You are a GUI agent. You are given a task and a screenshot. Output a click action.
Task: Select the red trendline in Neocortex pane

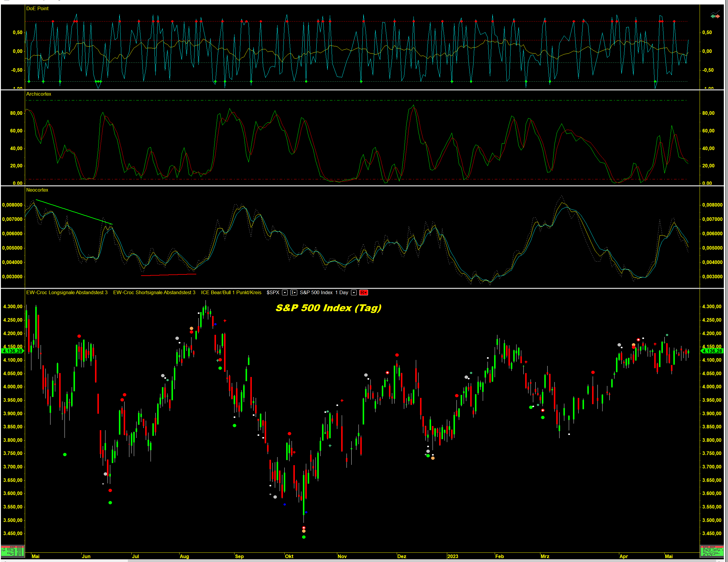click(169, 275)
